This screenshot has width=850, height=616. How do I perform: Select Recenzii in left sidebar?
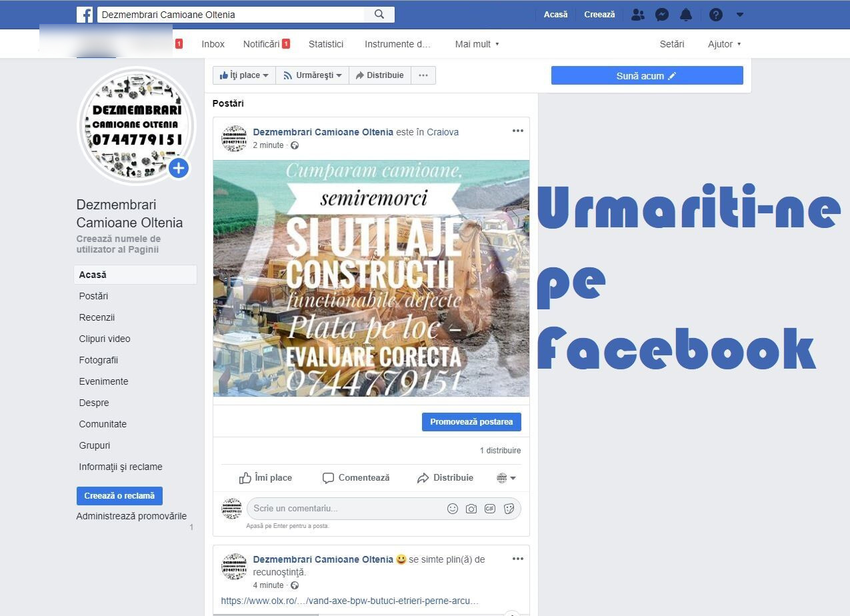pos(97,317)
